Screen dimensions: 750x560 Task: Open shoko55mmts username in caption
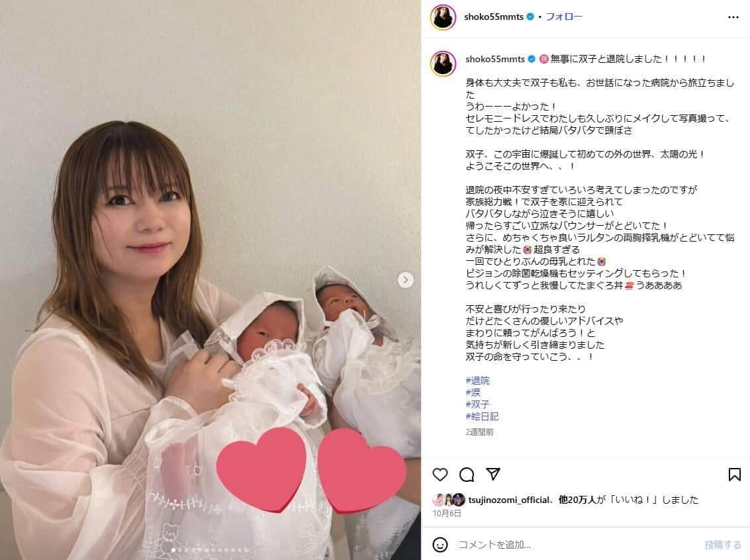coord(495,60)
